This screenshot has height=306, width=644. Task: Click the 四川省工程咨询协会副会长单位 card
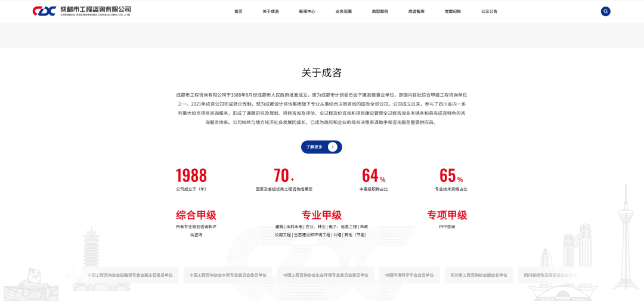[x=479, y=275]
